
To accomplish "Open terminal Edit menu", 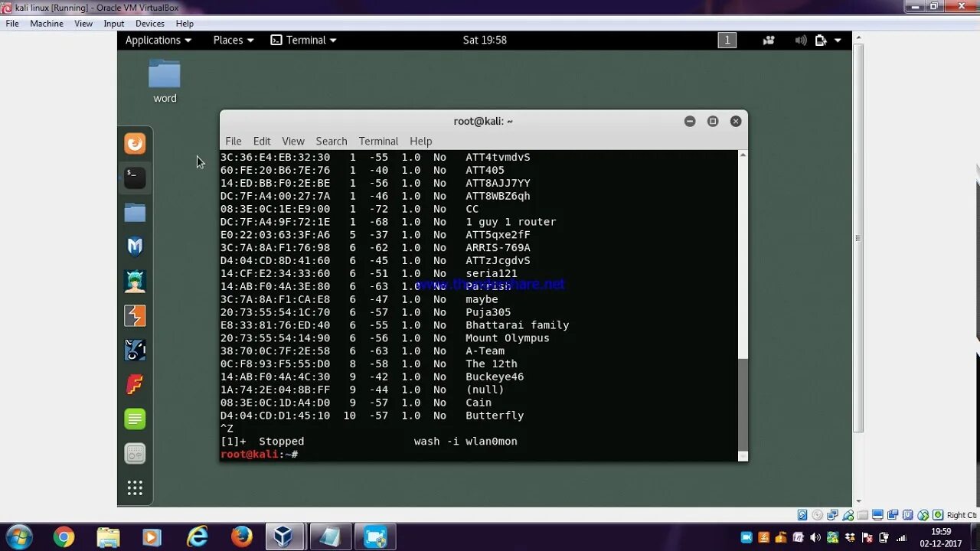I will 262,141.
